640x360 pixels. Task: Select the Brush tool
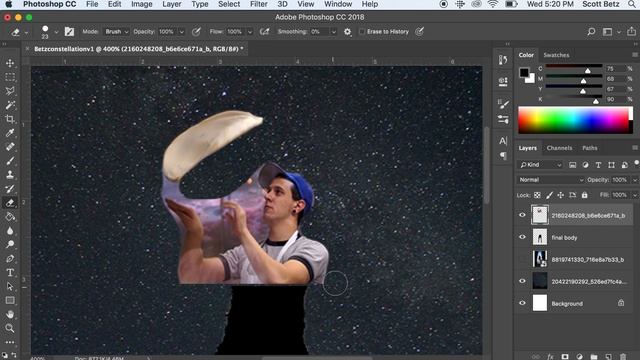point(10,160)
